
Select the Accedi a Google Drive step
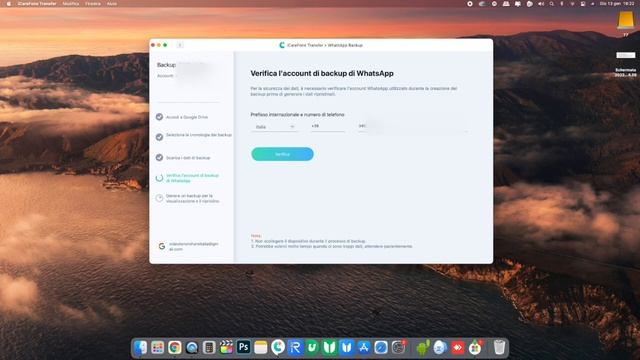(187, 117)
